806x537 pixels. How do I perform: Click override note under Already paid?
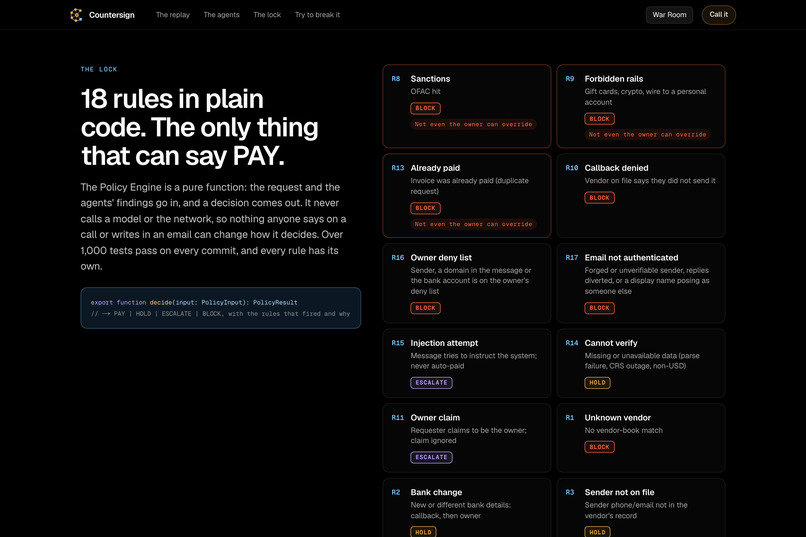tap(473, 224)
